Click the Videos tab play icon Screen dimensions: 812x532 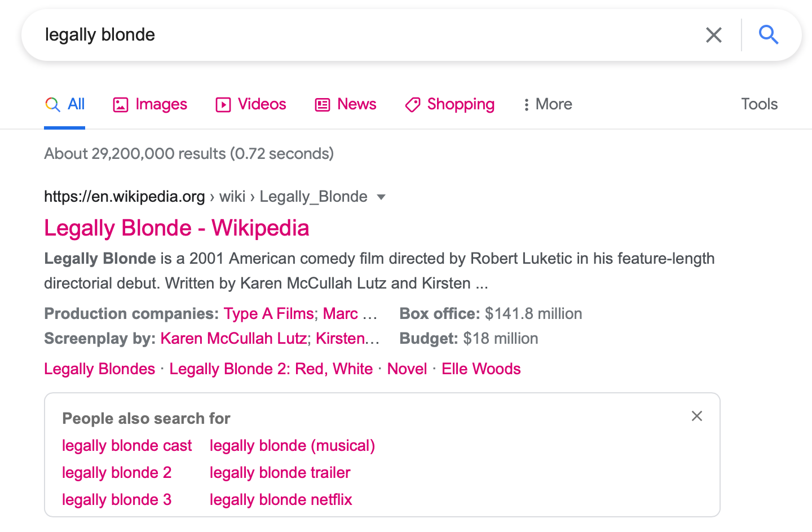(223, 105)
